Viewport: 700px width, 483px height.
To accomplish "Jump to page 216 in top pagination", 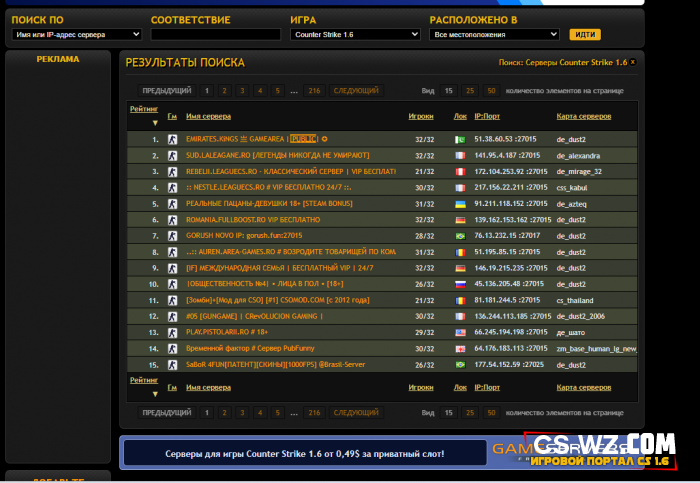I will pyautogui.click(x=314, y=90).
